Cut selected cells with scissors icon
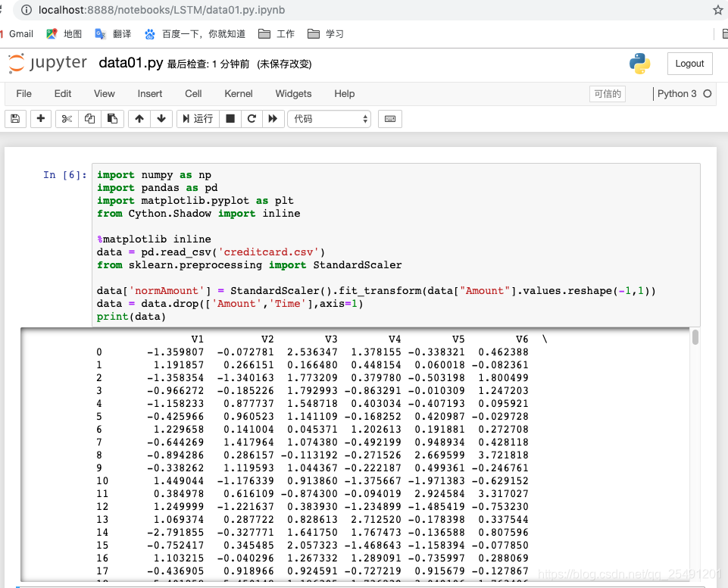This screenshot has height=588, width=728. [x=67, y=119]
